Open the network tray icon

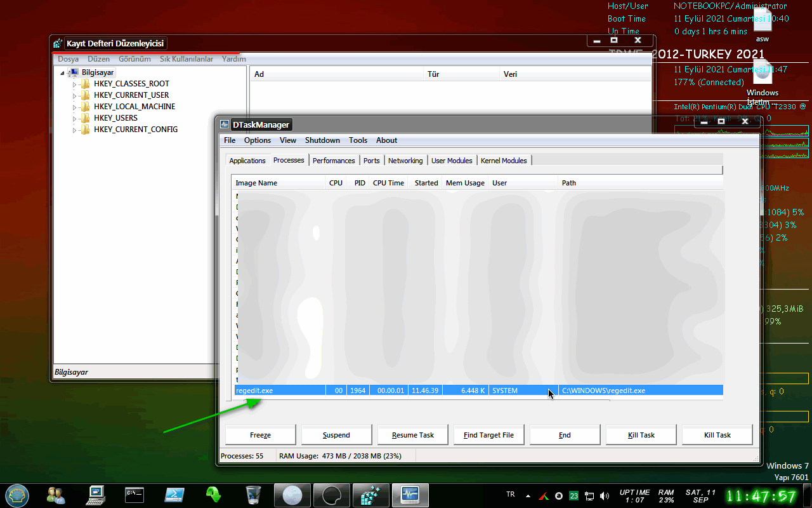589,495
